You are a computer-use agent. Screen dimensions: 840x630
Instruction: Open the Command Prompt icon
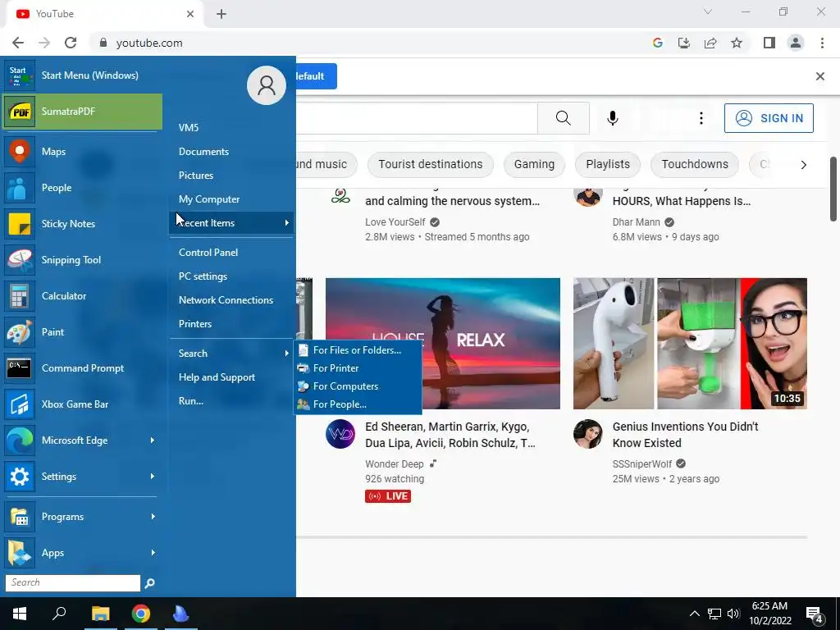point(20,368)
